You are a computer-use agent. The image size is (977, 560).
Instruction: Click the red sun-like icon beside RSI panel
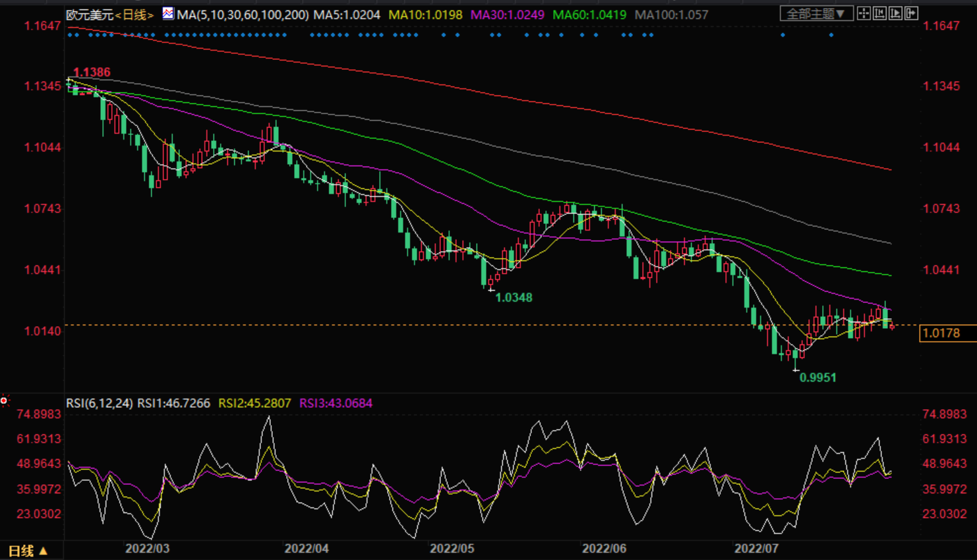[5, 401]
